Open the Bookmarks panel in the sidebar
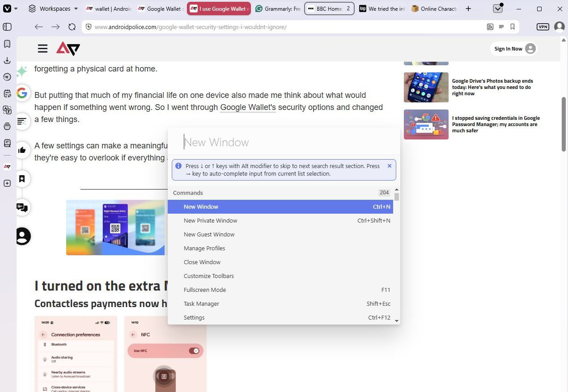This screenshot has width=568, height=392. [7, 44]
